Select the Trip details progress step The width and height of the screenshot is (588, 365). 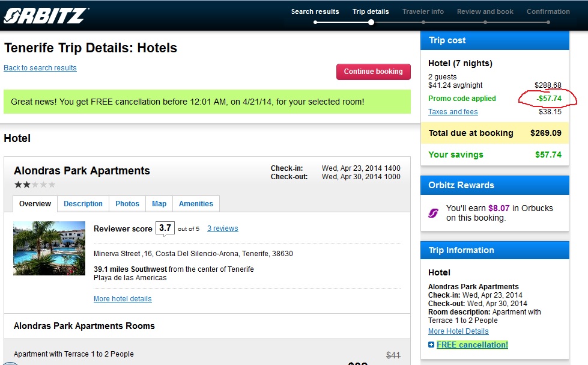click(x=371, y=11)
